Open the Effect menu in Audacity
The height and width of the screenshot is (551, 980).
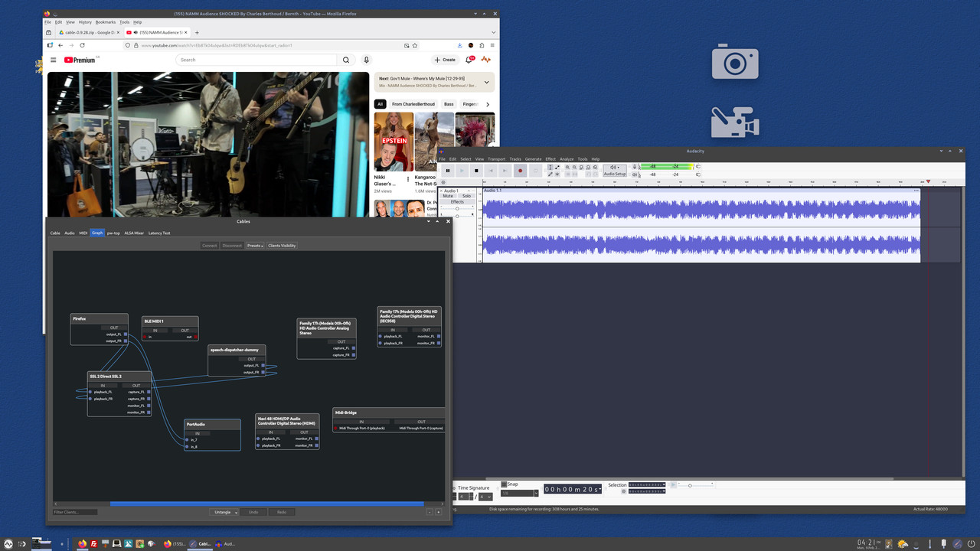pyautogui.click(x=550, y=159)
